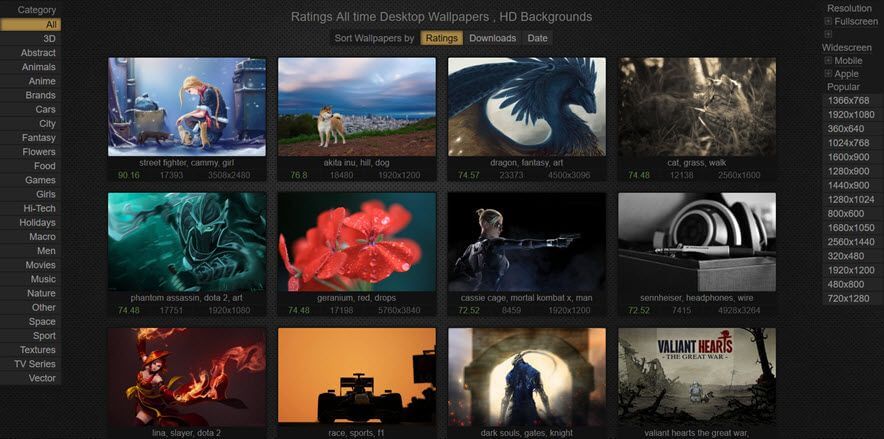Open the Macro category

30,237
